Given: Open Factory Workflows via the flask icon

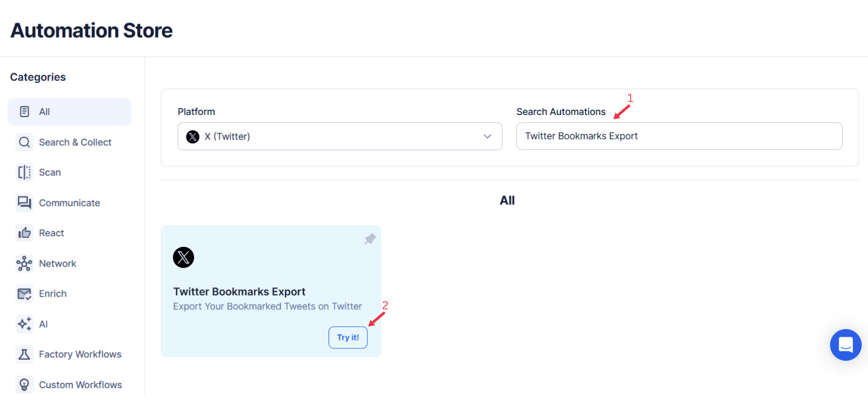Looking at the screenshot, I should 24,354.
